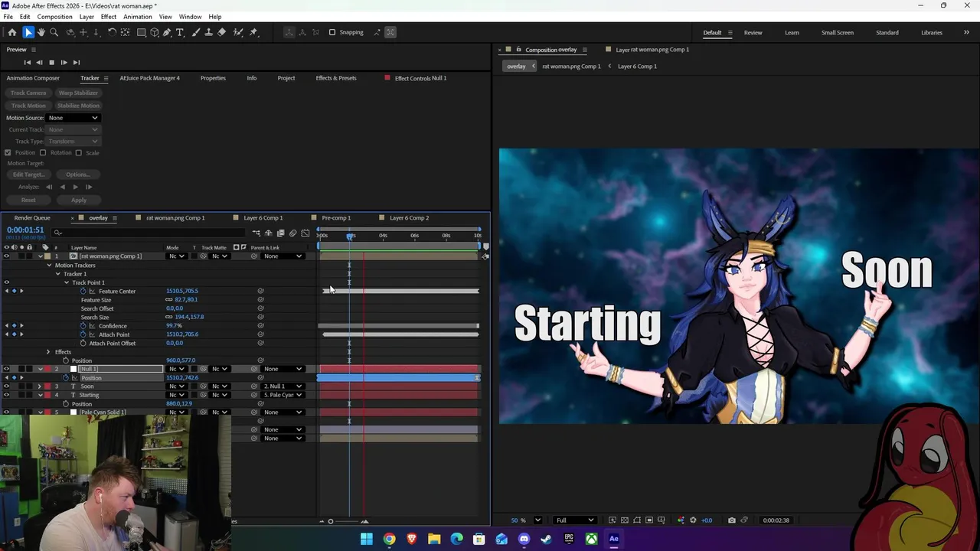Switch to the Render Queue tab
980x551 pixels.
click(32, 218)
